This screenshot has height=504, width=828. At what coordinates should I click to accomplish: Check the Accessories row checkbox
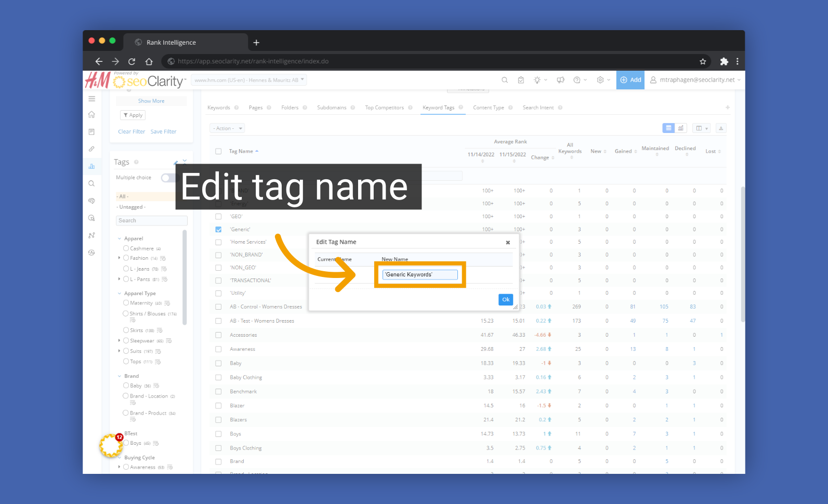click(218, 335)
